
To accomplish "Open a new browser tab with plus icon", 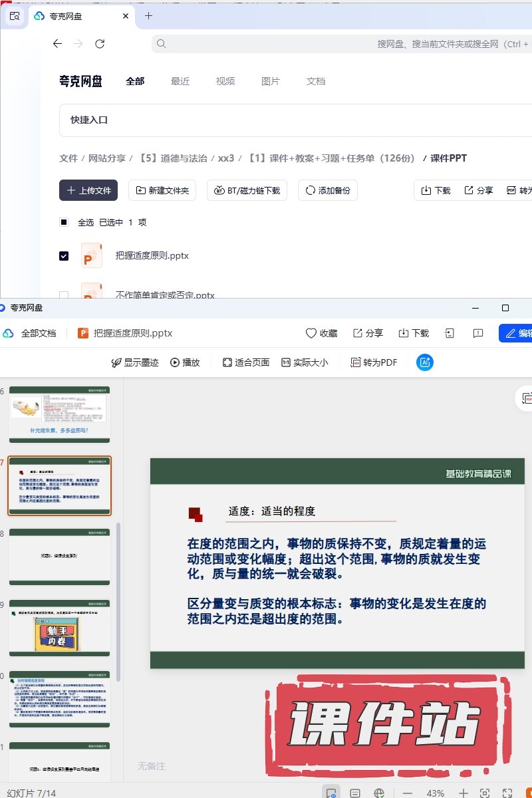I will pyautogui.click(x=148, y=16).
